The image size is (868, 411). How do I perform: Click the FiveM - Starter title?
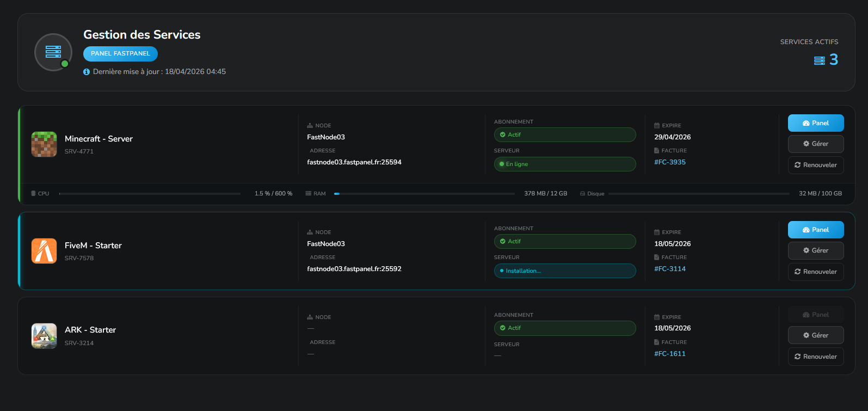(93, 246)
